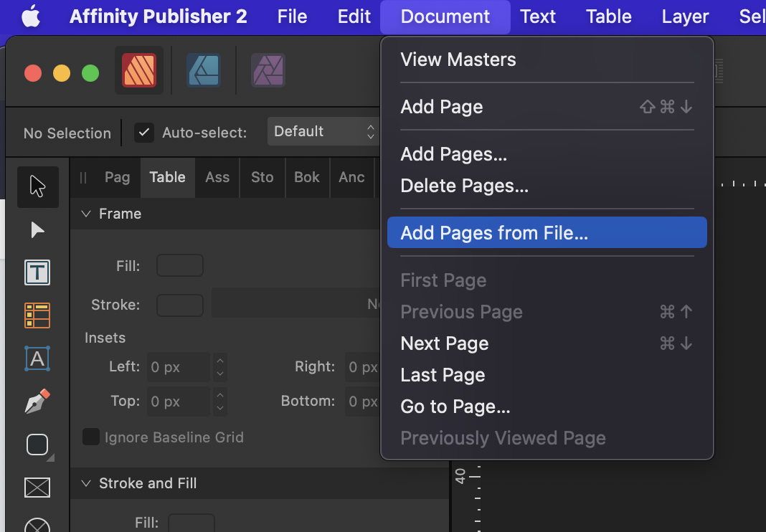Switch to the Photo persona icon
Screen dimensions: 766x532
tap(268, 70)
